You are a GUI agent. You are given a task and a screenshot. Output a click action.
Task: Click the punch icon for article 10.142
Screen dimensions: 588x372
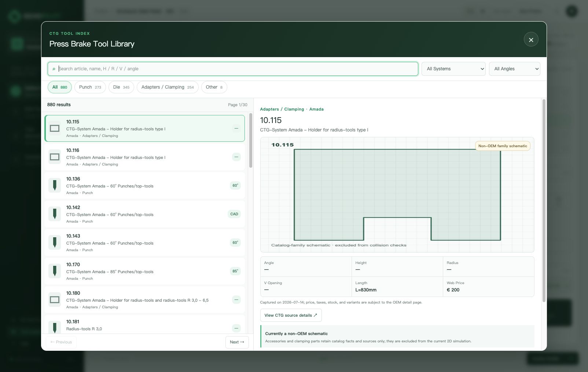pyautogui.click(x=55, y=214)
